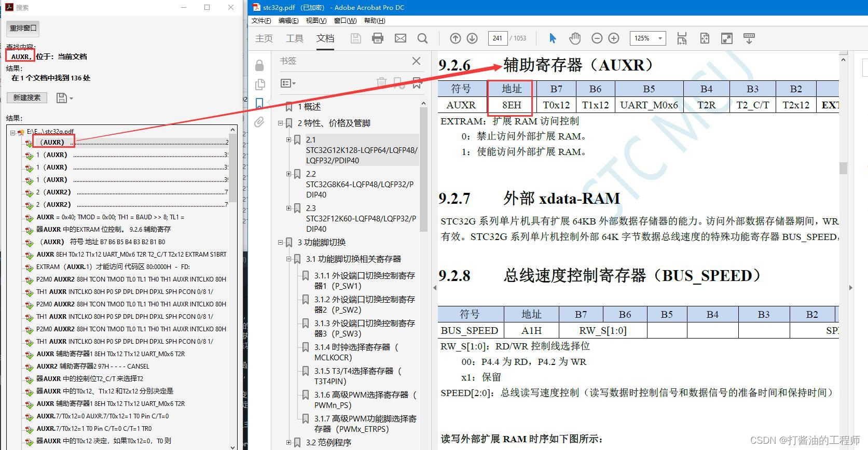Collapse the stc32g.pdf search results tree
The height and width of the screenshot is (450, 868).
click(x=12, y=132)
